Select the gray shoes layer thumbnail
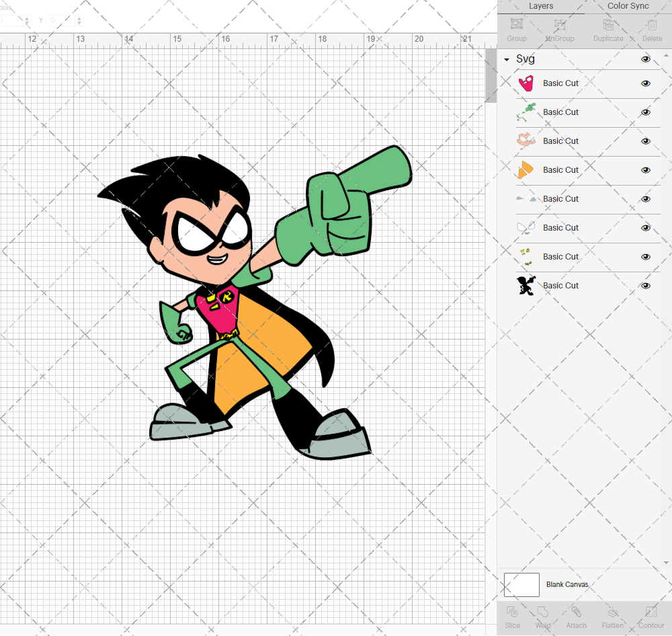Screen dimensions: 672x636 click(x=526, y=198)
